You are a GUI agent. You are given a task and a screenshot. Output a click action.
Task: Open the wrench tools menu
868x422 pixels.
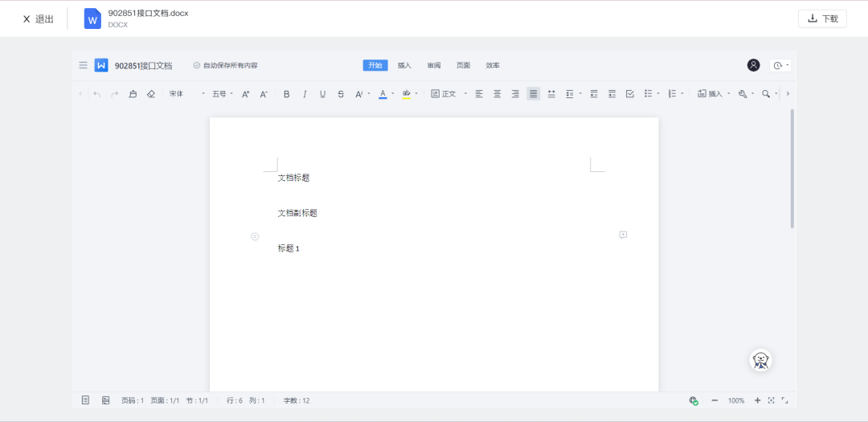click(x=743, y=94)
